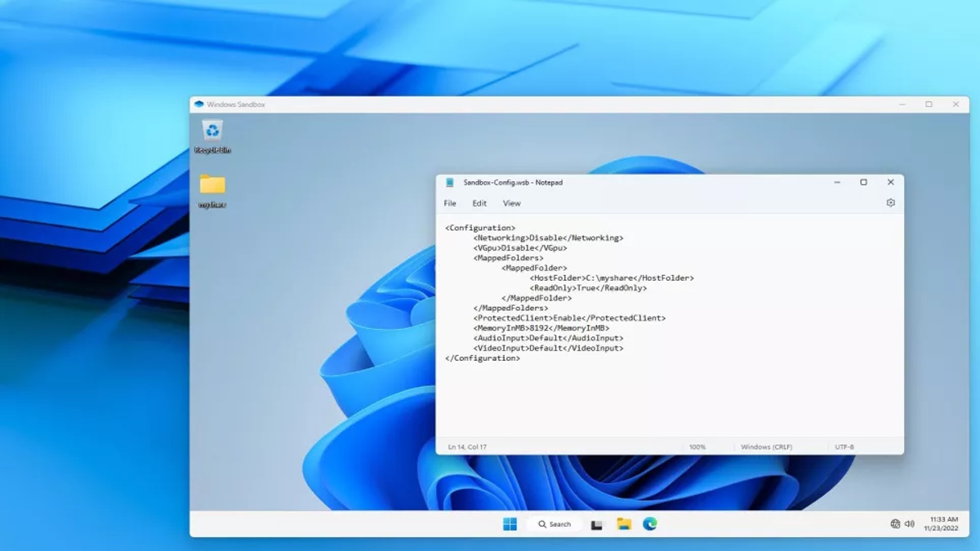Screen dimensions: 980x551
Task: Click the taskbar Search box
Action: pyautogui.click(x=554, y=524)
